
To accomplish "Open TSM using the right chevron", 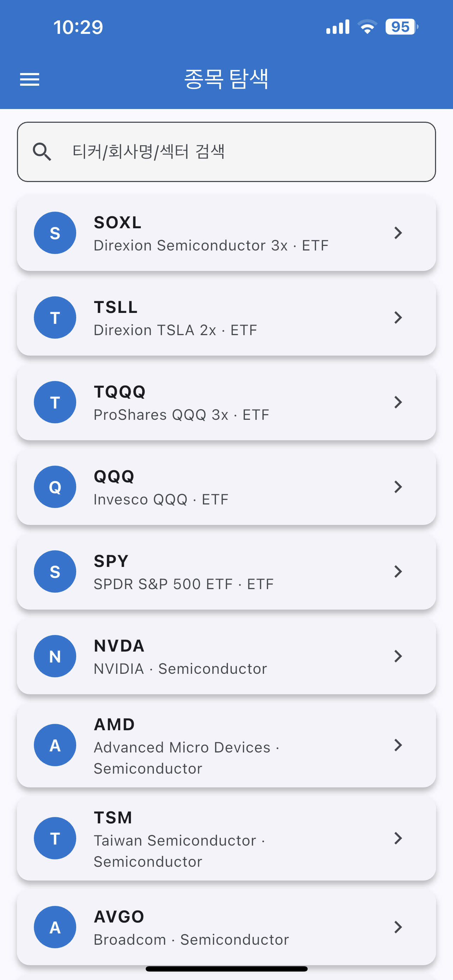I will coord(398,838).
